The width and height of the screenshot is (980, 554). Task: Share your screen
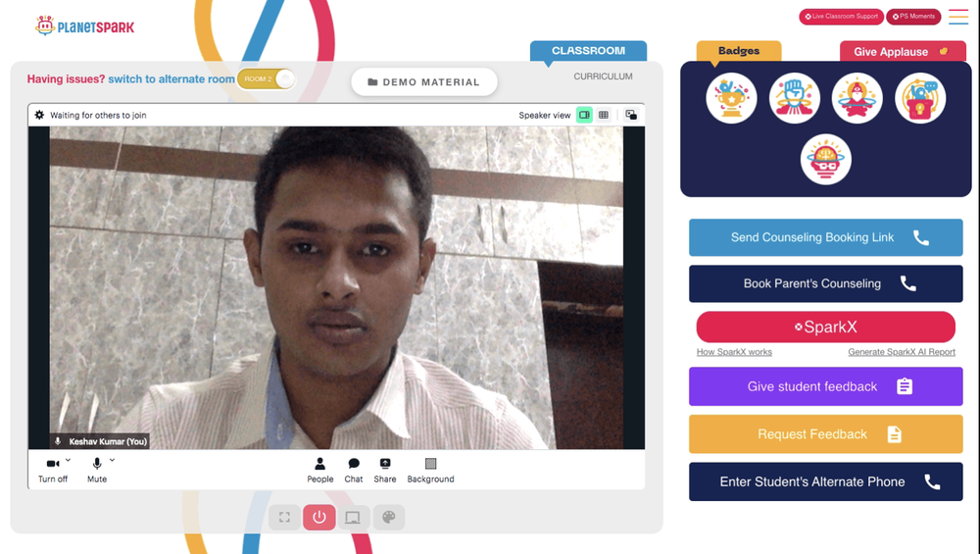385,470
